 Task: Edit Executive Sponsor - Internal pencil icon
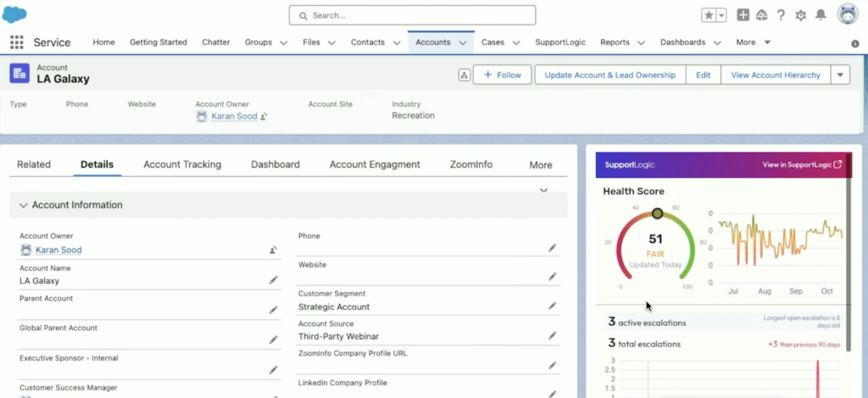(x=273, y=369)
